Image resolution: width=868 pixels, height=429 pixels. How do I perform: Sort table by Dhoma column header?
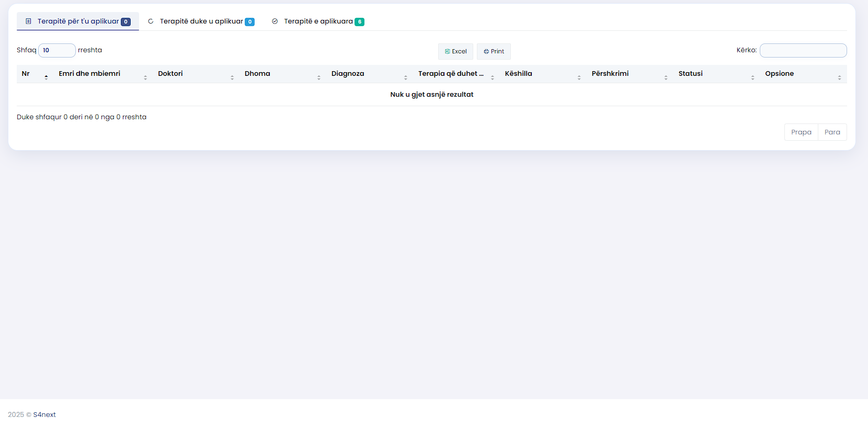point(257,74)
